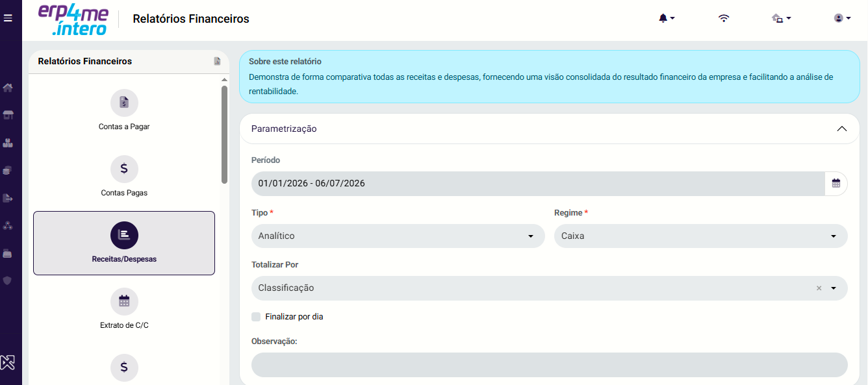Open the notifications bell menu
The image size is (868, 385).
[667, 18]
